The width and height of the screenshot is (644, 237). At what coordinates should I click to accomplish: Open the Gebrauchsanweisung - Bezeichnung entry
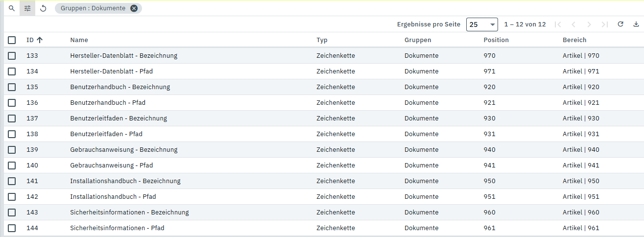[124, 150]
